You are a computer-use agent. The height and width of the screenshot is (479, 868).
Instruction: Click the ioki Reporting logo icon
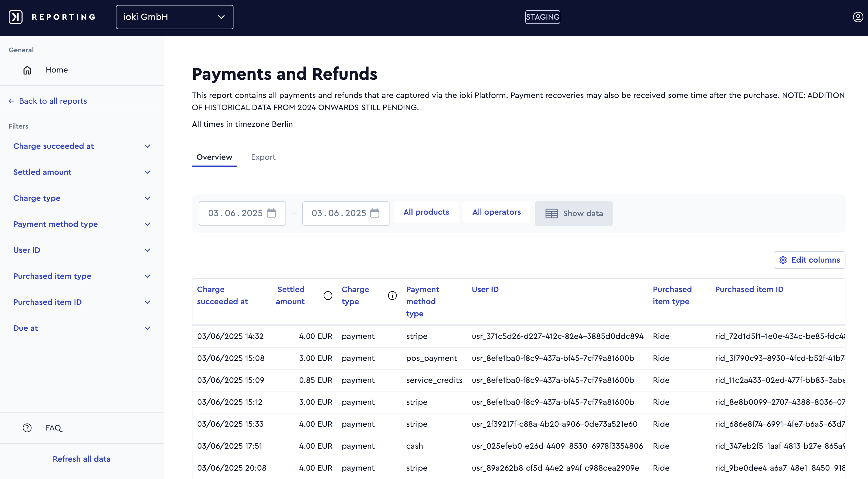coord(16,17)
